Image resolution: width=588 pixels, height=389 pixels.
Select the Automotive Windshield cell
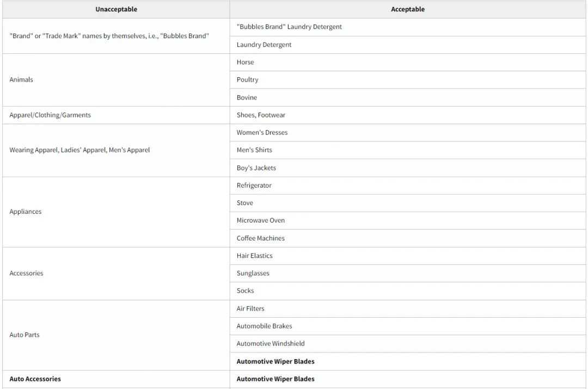pyautogui.click(x=408, y=344)
